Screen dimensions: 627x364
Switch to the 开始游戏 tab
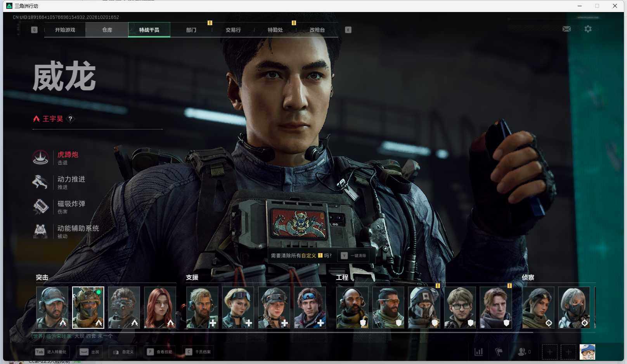(x=65, y=30)
